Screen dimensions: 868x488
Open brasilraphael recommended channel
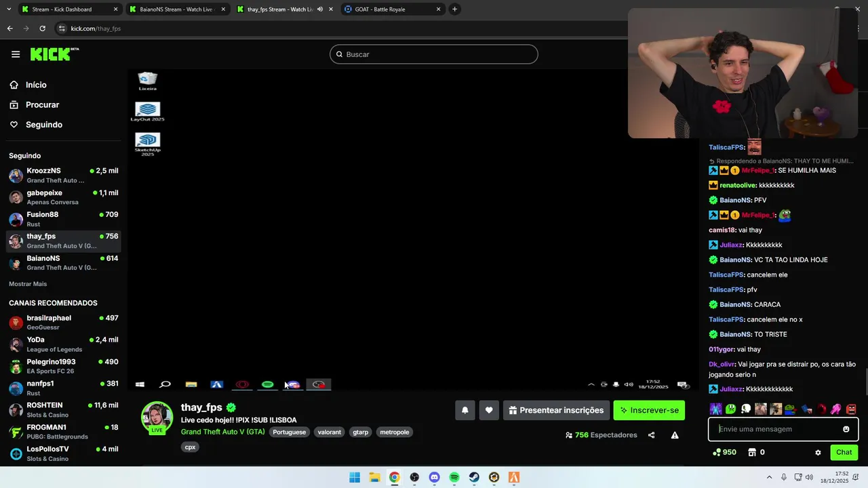tap(64, 323)
